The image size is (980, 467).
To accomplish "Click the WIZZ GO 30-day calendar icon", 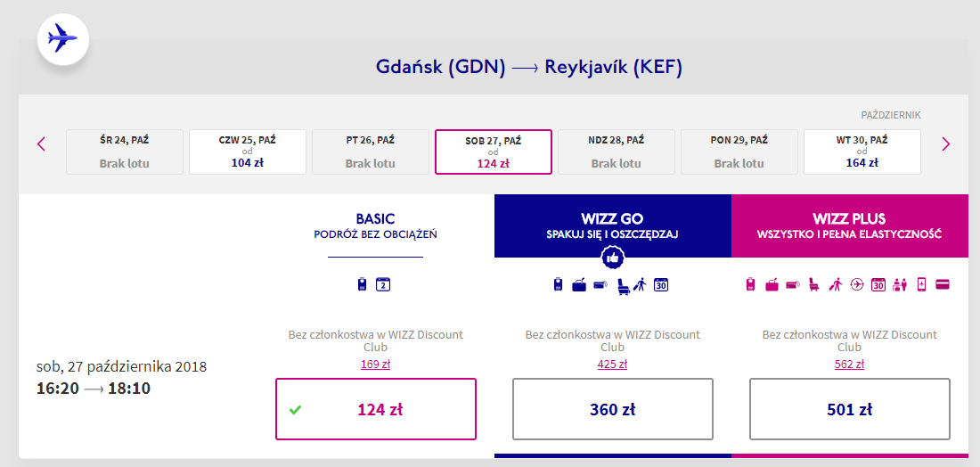I will [x=661, y=285].
